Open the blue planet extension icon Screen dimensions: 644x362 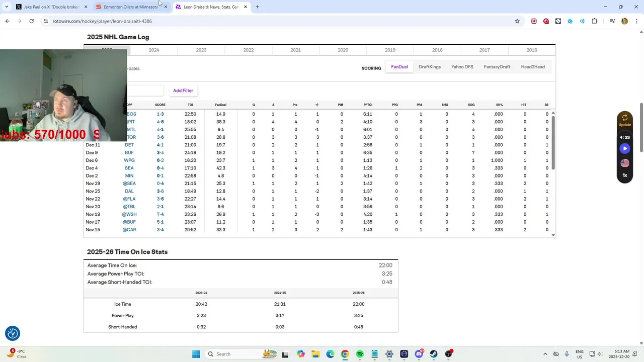click(570, 21)
